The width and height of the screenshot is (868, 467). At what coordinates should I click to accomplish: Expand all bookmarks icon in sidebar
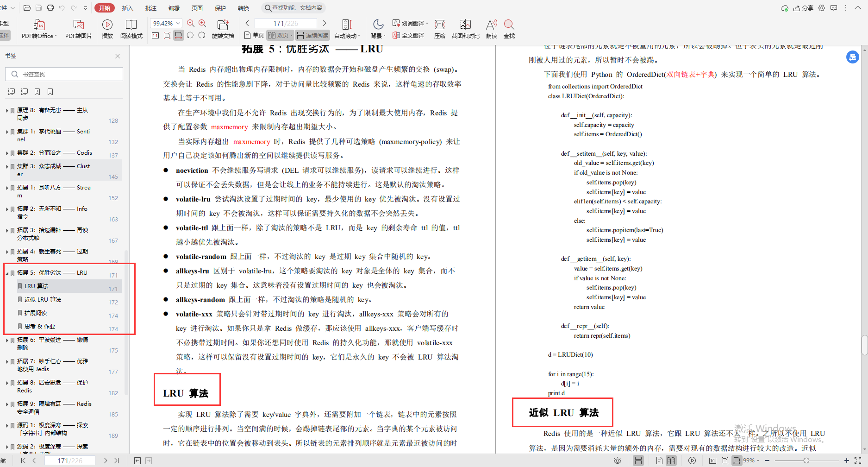(12, 92)
